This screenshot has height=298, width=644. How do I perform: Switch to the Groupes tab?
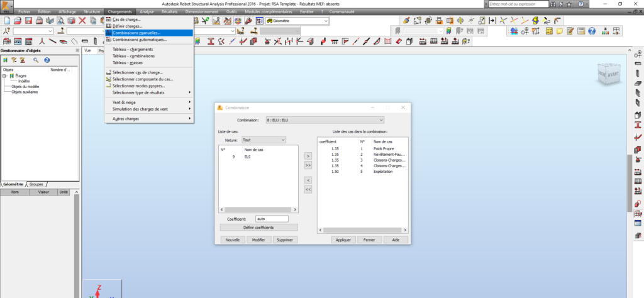36,184
